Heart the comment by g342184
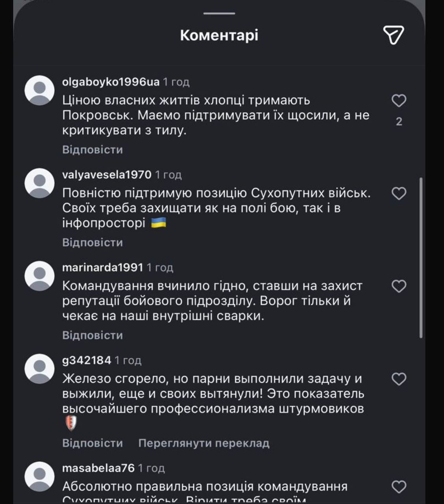Screen dimensions: 444x504 point(399,379)
